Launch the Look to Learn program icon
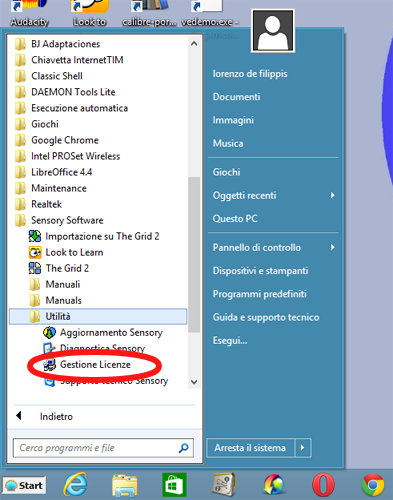The height and width of the screenshot is (500, 393). (x=35, y=252)
